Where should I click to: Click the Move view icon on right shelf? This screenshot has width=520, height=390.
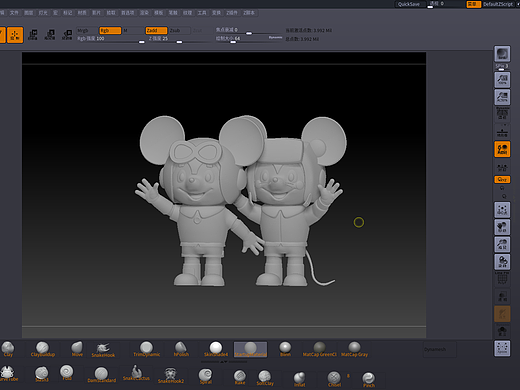[x=502, y=227]
